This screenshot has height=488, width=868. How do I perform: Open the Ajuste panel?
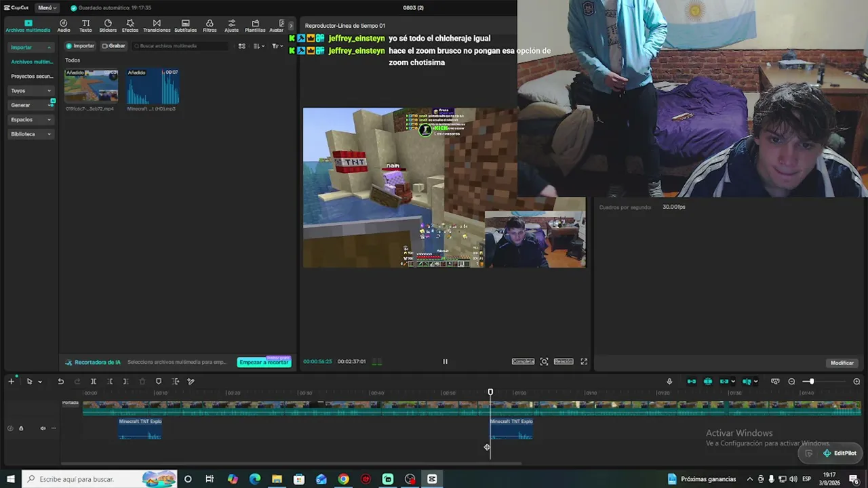coord(231,26)
